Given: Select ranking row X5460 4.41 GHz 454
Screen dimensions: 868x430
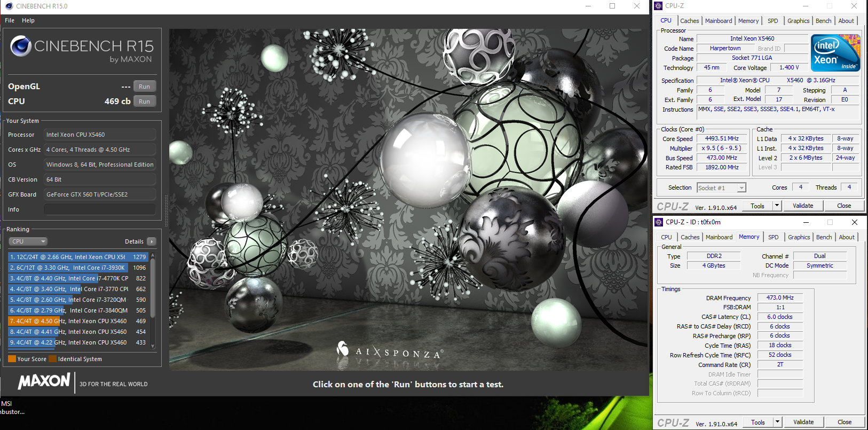Looking at the screenshot, I should click(78, 332).
